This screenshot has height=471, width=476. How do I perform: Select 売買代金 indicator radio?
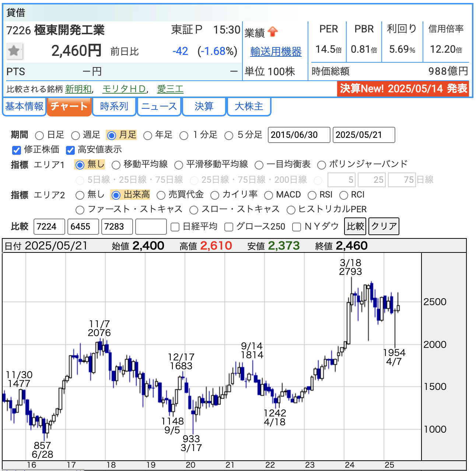click(x=161, y=195)
